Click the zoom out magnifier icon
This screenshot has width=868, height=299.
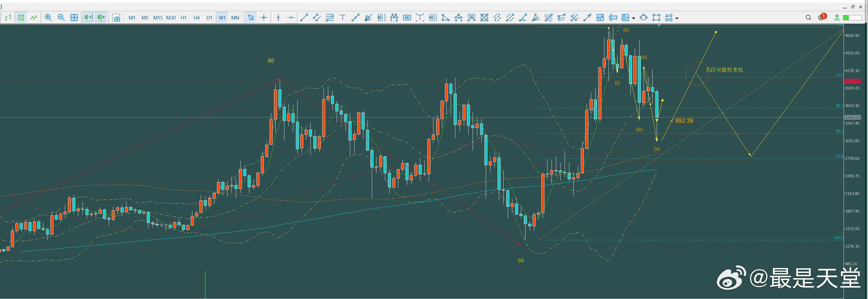(x=61, y=18)
